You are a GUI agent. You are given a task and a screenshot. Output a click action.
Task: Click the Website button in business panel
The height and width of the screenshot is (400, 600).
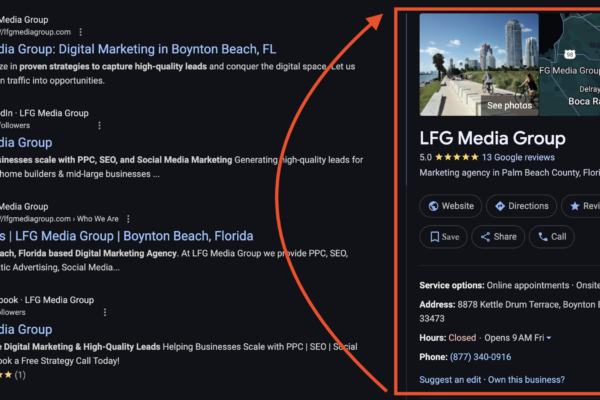click(449, 206)
